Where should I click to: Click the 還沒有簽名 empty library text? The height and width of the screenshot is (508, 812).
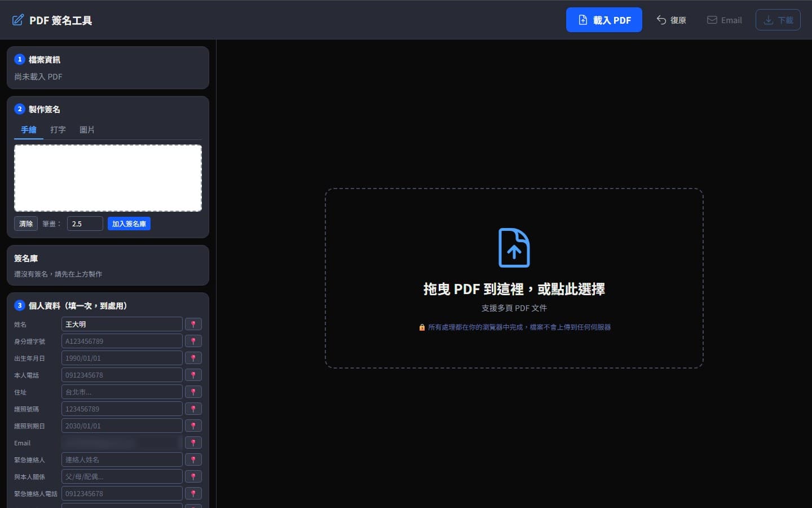coord(58,274)
